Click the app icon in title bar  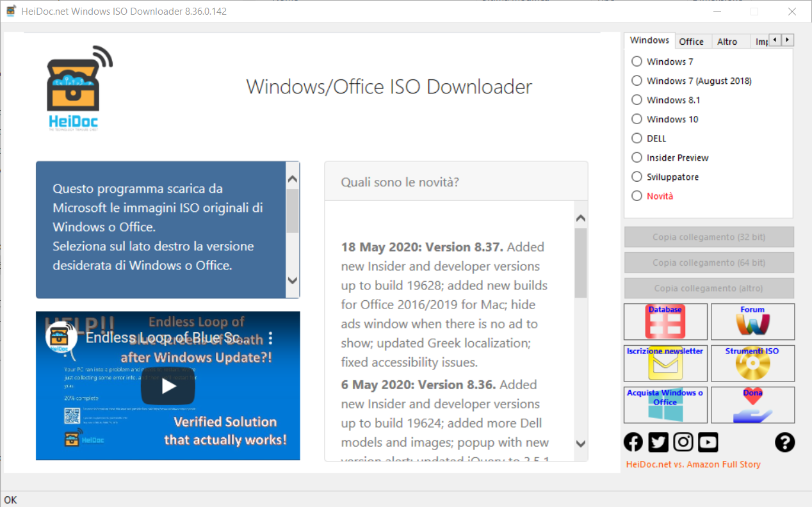pos(11,11)
